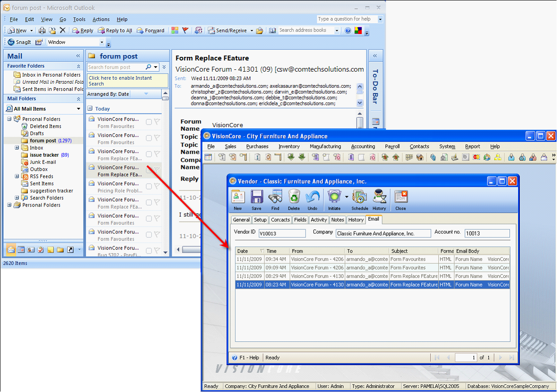Open Contacts icon in Outlook navigation bar
Viewport: 557px width, 392px height.
[31, 250]
